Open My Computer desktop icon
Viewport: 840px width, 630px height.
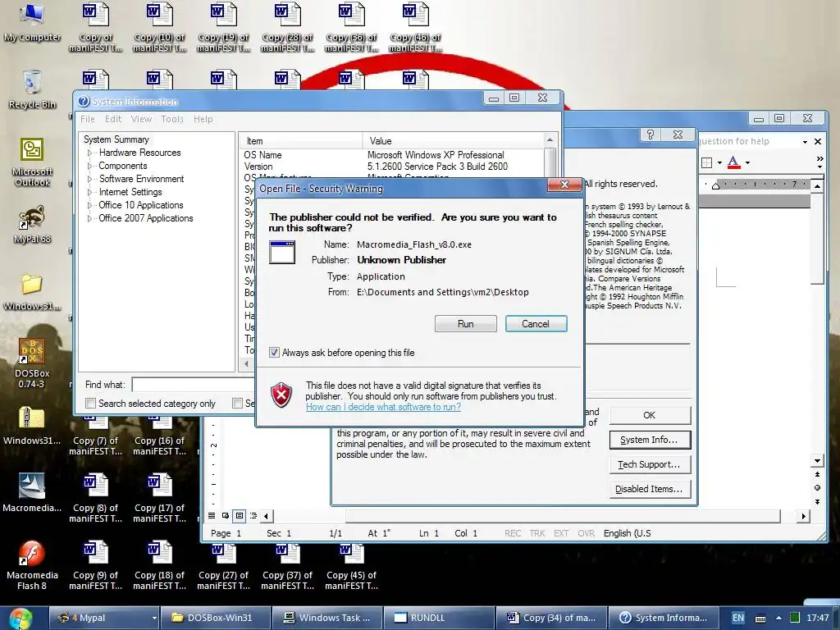(32, 22)
